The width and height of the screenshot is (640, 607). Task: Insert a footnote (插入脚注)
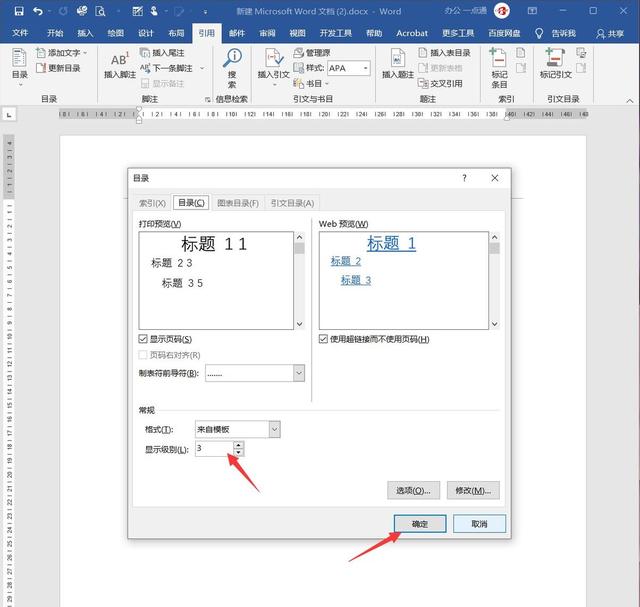(120, 65)
